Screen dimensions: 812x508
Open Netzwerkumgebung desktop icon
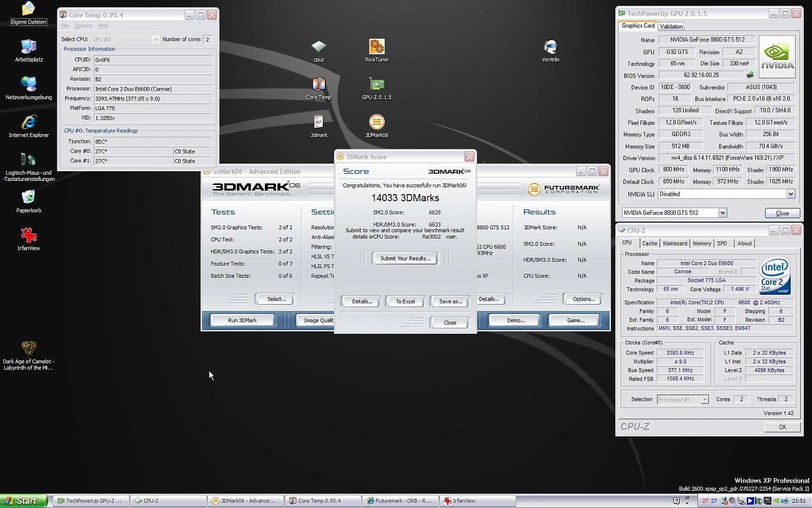point(28,88)
